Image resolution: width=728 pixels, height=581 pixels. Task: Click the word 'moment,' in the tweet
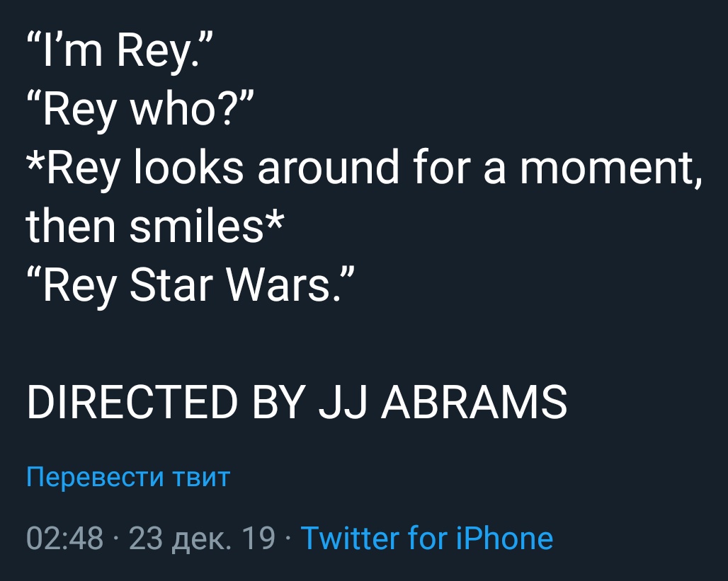[x=611, y=168]
